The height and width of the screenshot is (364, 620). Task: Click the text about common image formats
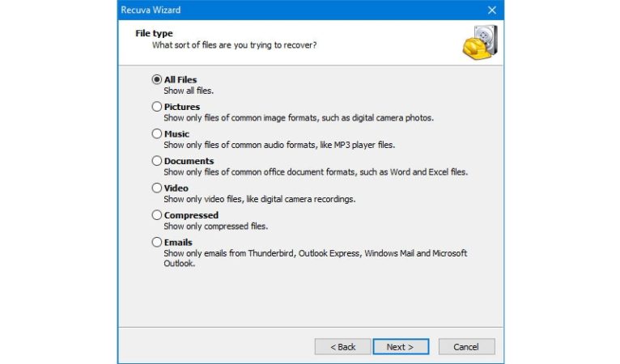pos(299,118)
